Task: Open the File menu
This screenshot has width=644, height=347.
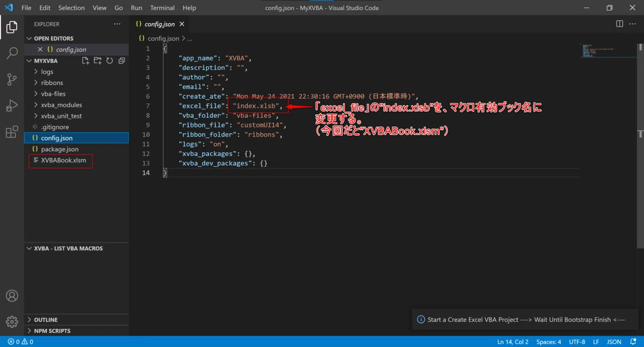Action: 26,8
